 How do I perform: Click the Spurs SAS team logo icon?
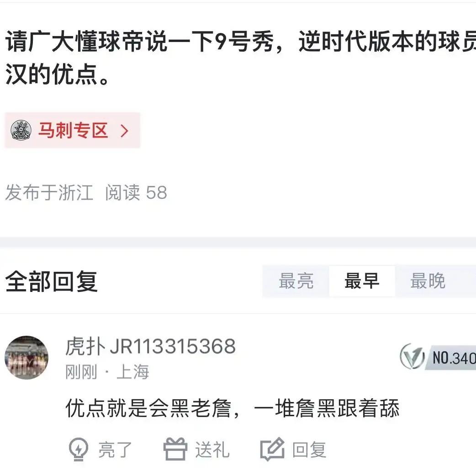click(21, 130)
